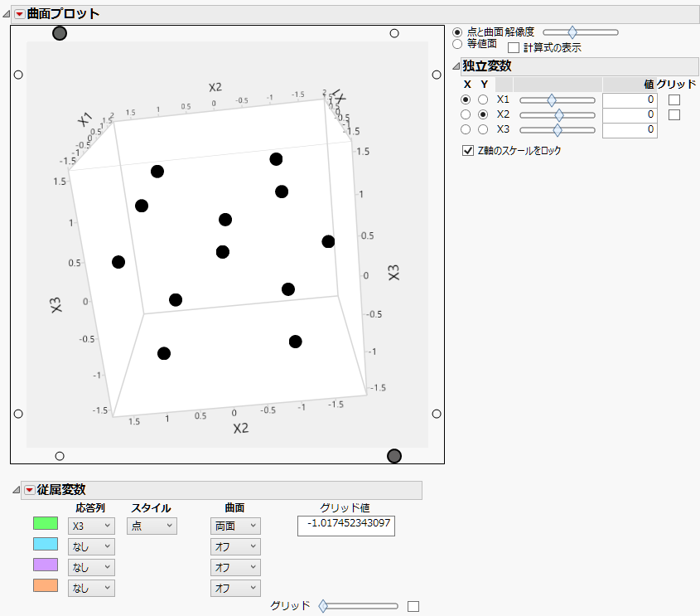The height and width of the screenshot is (616, 700).
Task: Open the スタイル 点 dropdown
Action: click(x=152, y=526)
